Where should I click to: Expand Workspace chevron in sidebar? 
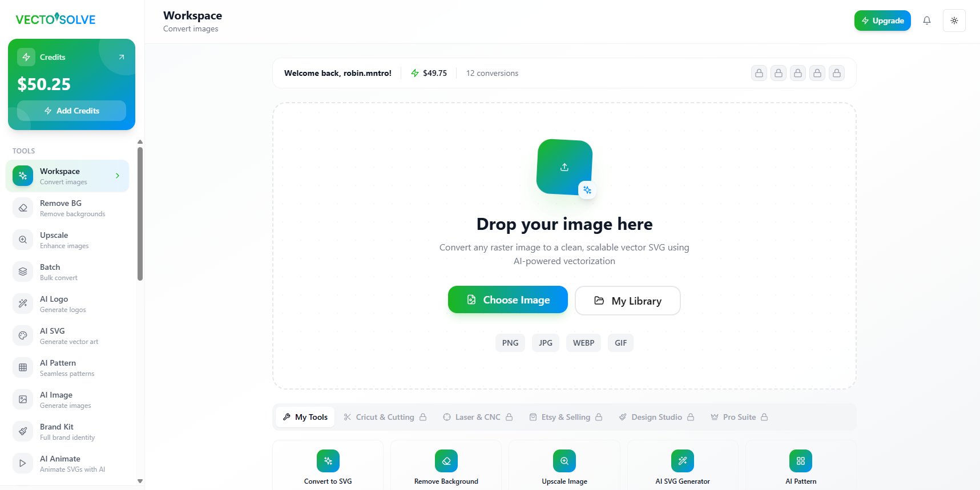[x=118, y=176]
